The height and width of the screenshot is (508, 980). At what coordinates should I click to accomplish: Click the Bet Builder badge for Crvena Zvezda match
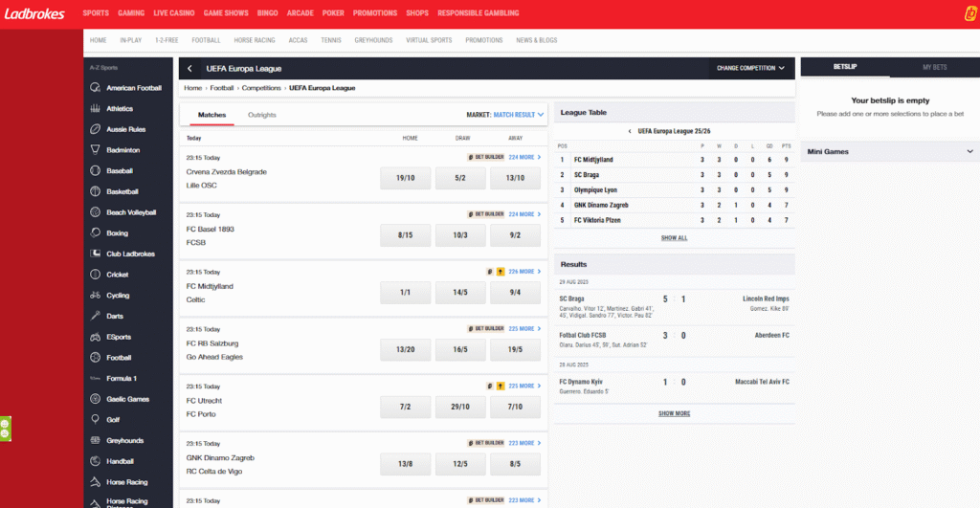coord(485,157)
